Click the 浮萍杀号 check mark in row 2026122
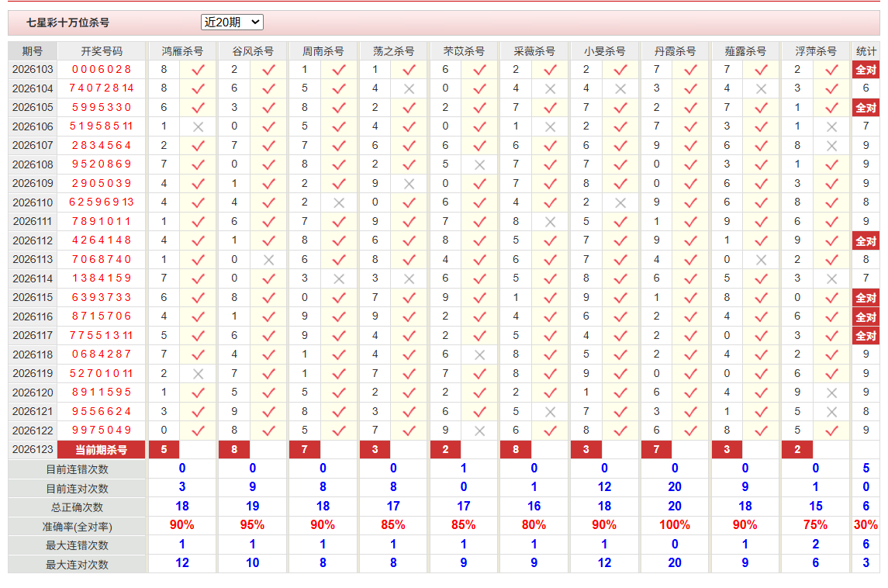This screenshot has width=888, height=588. pos(831,431)
